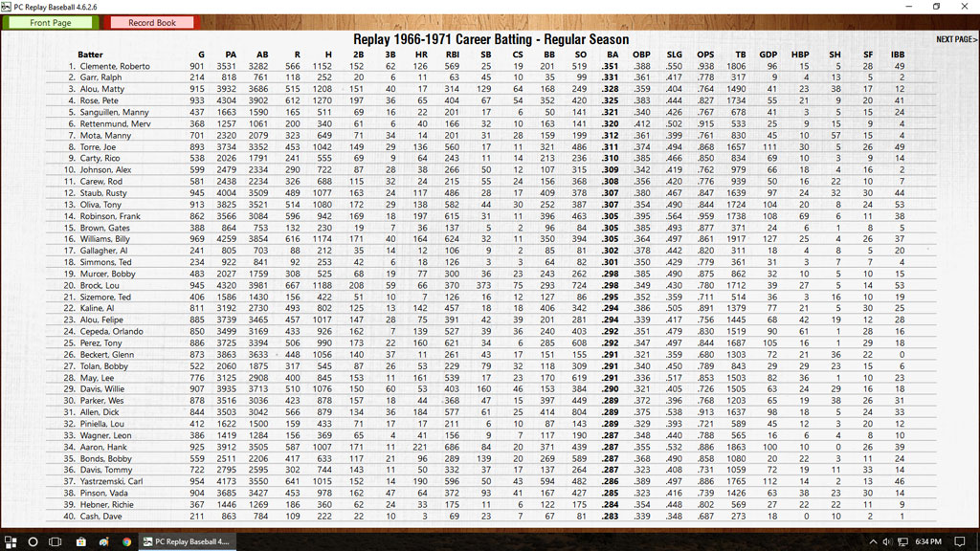
Task: Open the Record Book
Action: point(152,22)
